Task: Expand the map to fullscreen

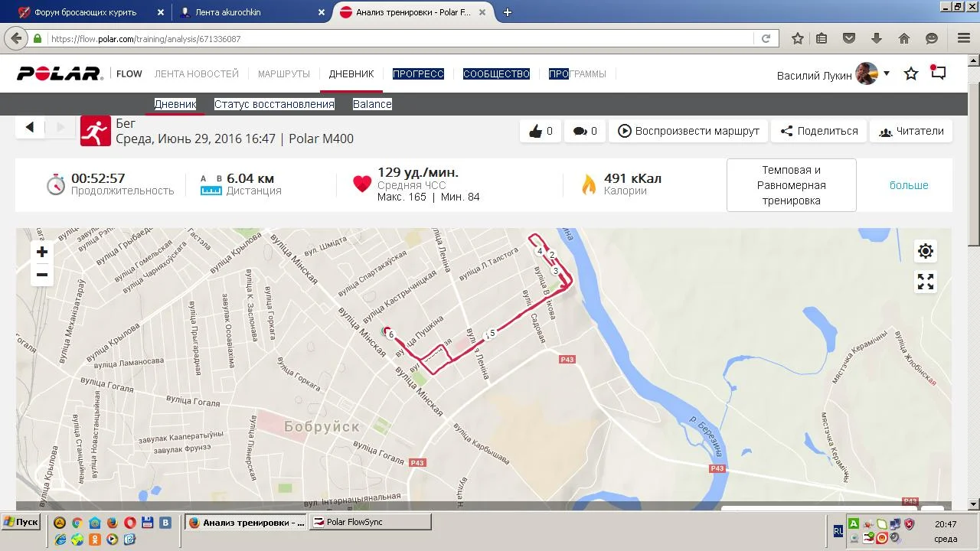Action: (926, 282)
